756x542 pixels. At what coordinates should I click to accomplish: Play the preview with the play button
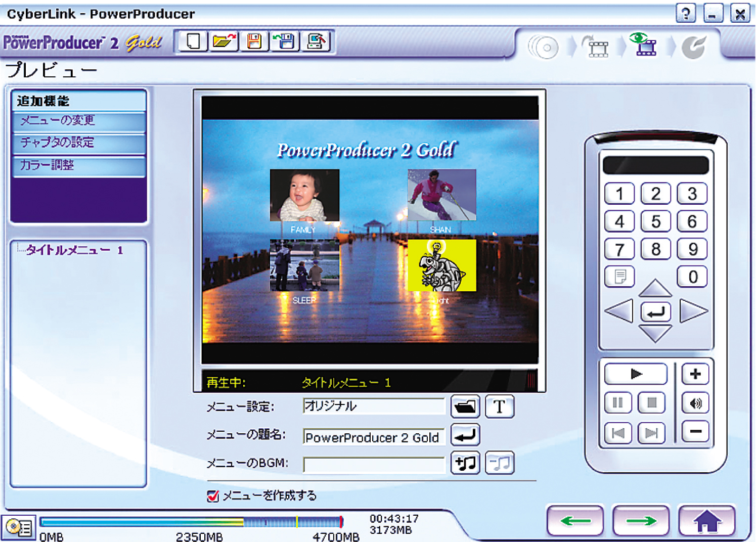(x=636, y=374)
